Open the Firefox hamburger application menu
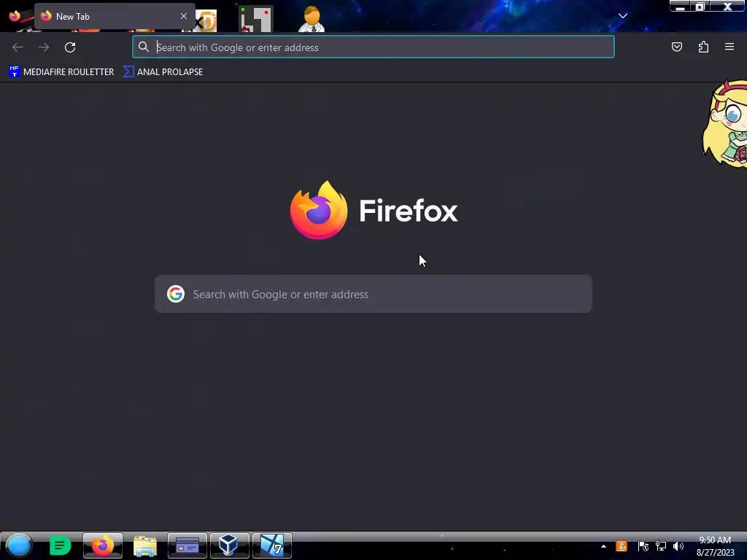747x560 pixels. click(729, 47)
